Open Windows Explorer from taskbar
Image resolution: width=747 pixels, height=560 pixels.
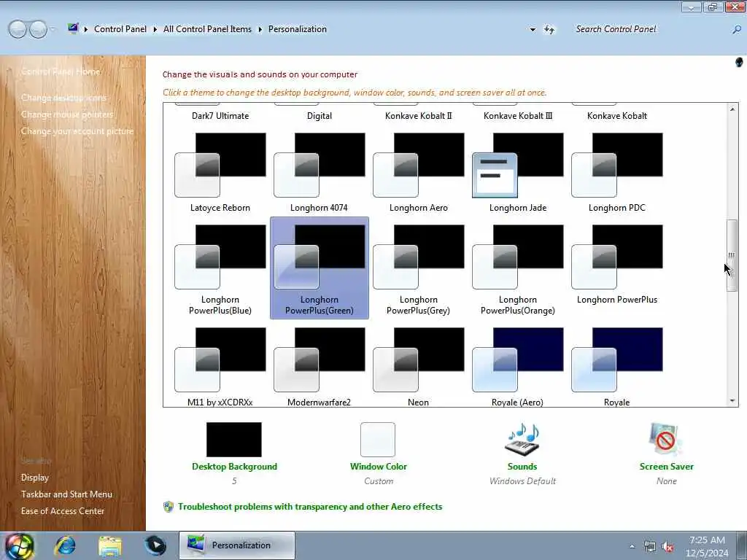110,545
